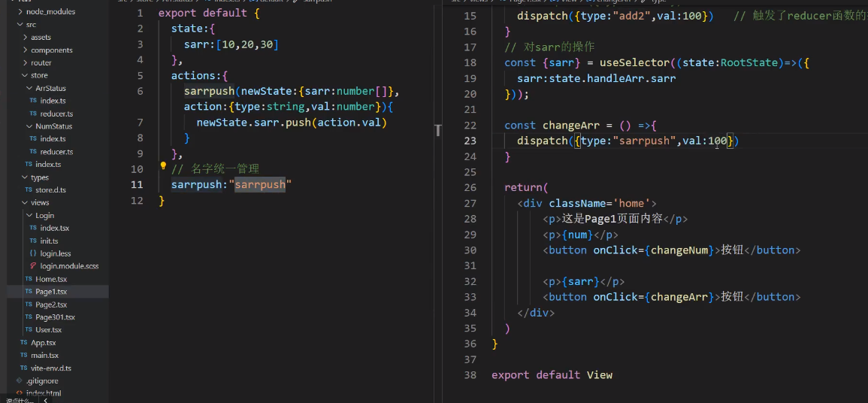The width and height of the screenshot is (868, 403).
Task: Click 'RootState' type in right editor
Action: pyautogui.click(x=749, y=62)
